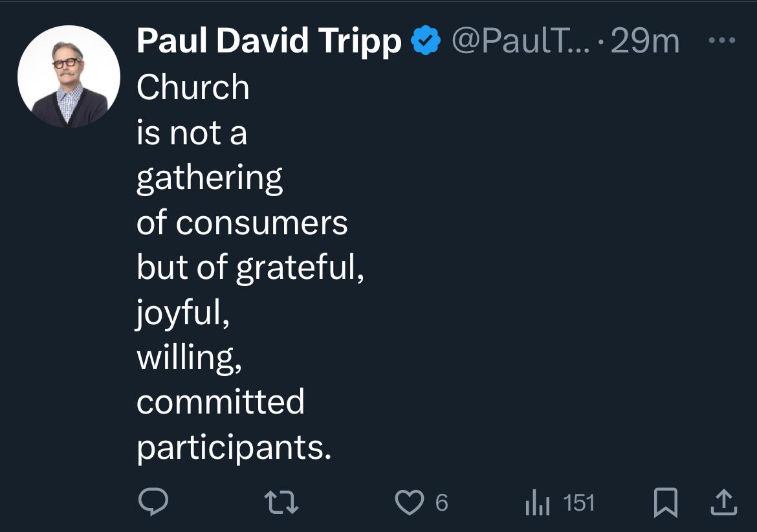Repost the tweet with the retweet icon
The width and height of the screenshot is (757, 532).
[x=282, y=502]
